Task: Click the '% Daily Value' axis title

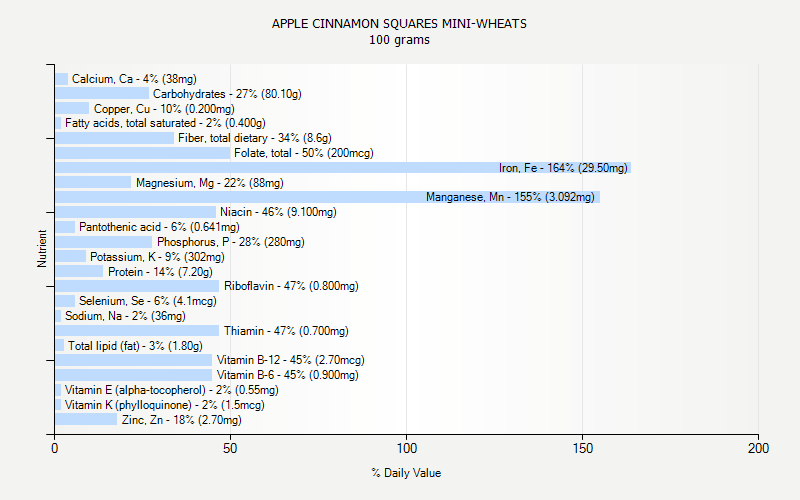Action: pyautogui.click(x=406, y=473)
